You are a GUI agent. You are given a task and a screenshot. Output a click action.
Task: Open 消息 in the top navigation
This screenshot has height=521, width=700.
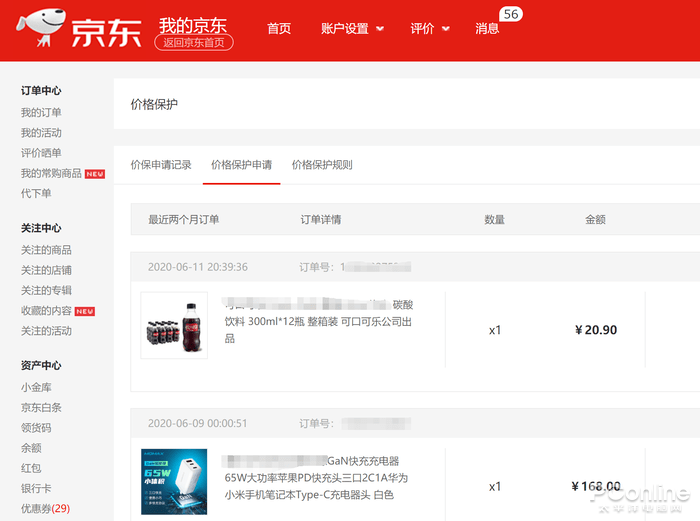[x=487, y=29]
